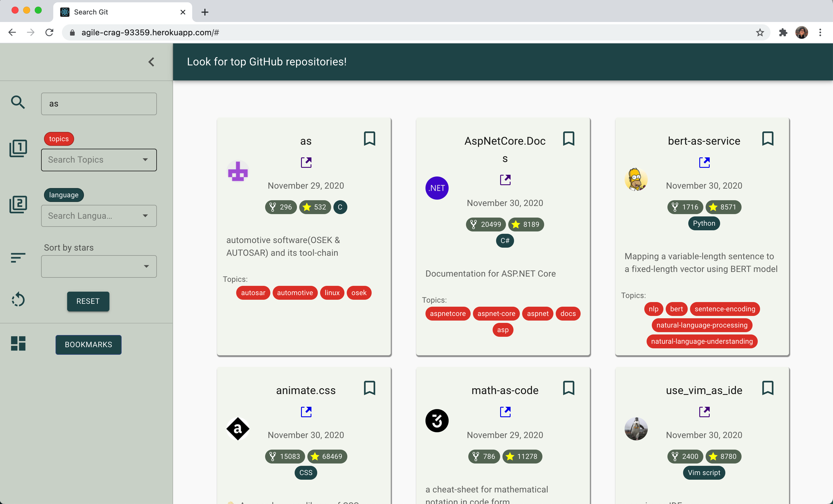Image resolution: width=833 pixels, height=504 pixels.
Task: Toggle bookmark on use_vim_as_ide card
Action: 767,388
